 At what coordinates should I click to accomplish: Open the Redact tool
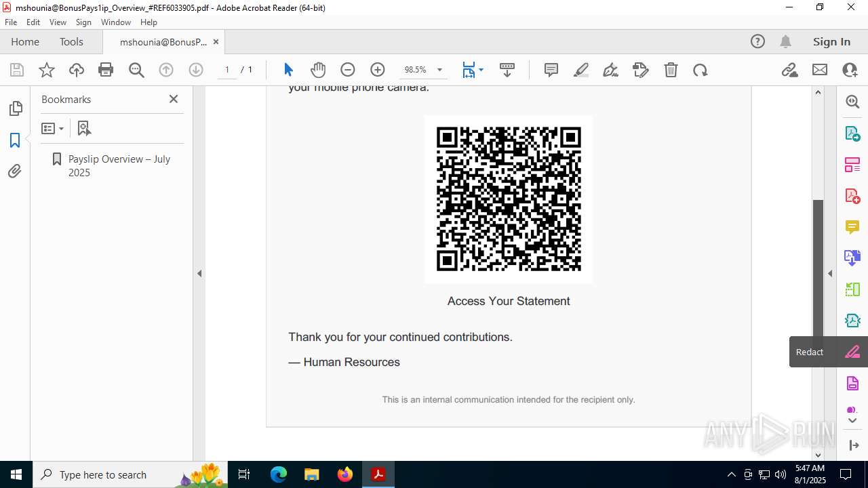pyautogui.click(x=852, y=352)
